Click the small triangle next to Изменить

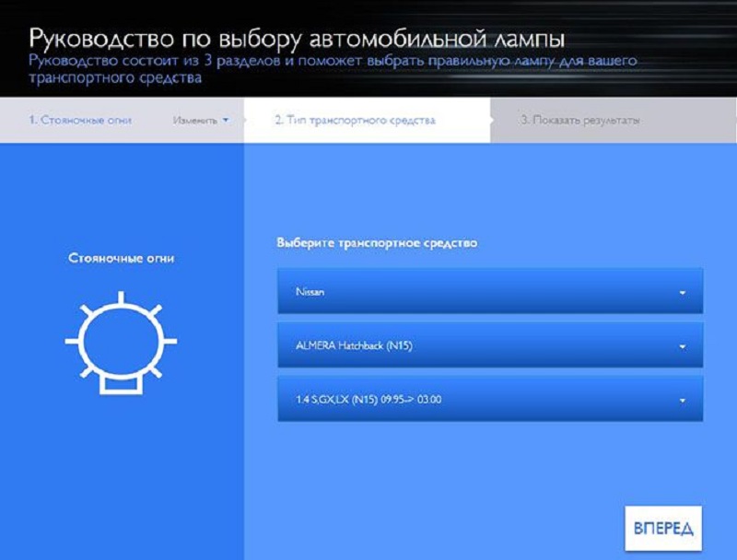pos(225,121)
